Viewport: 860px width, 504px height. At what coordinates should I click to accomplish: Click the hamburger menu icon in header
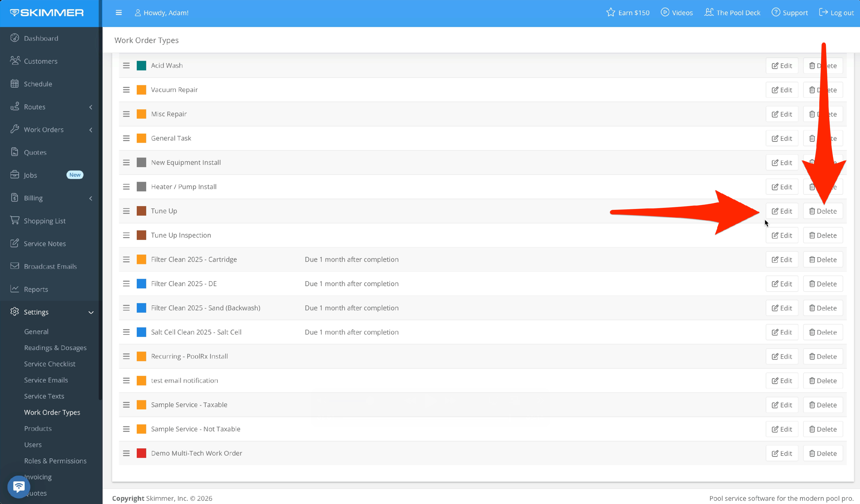(118, 13)
